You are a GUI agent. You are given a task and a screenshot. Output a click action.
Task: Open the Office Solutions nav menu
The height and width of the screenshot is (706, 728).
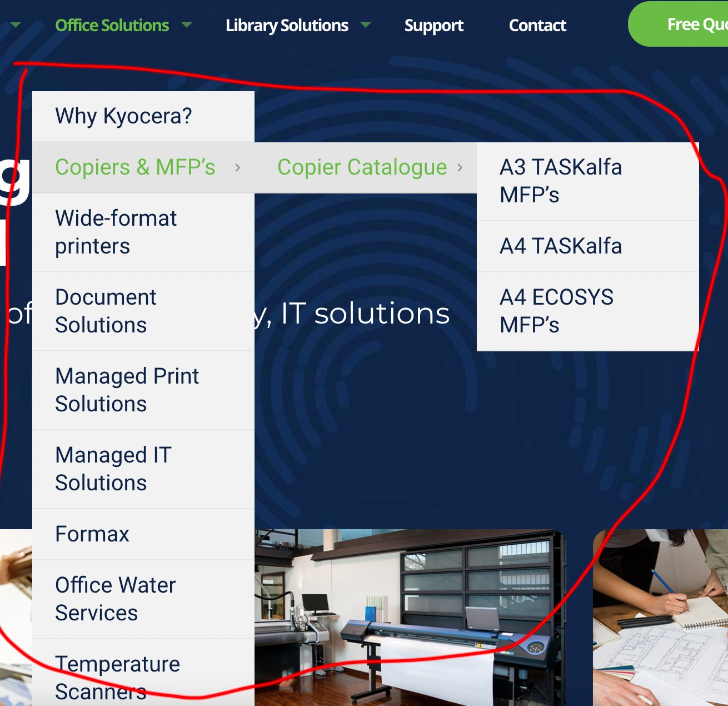(x=112, y=26)
